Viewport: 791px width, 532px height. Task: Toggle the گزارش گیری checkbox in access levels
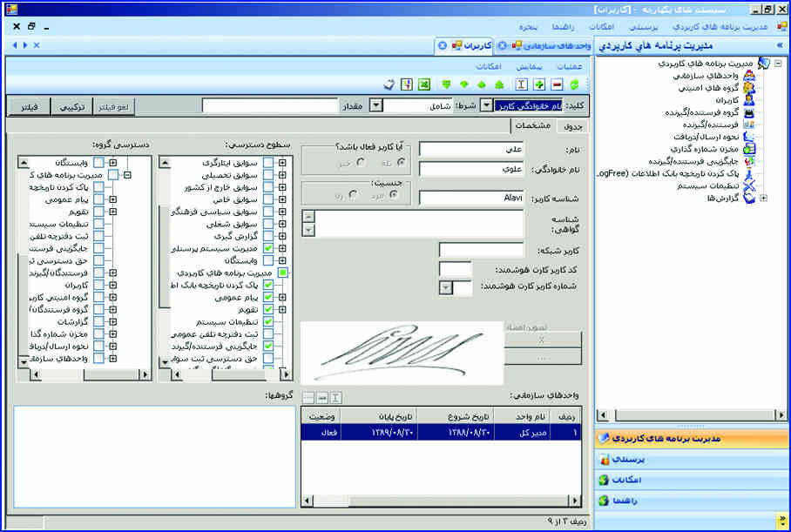tap(268, 236)
